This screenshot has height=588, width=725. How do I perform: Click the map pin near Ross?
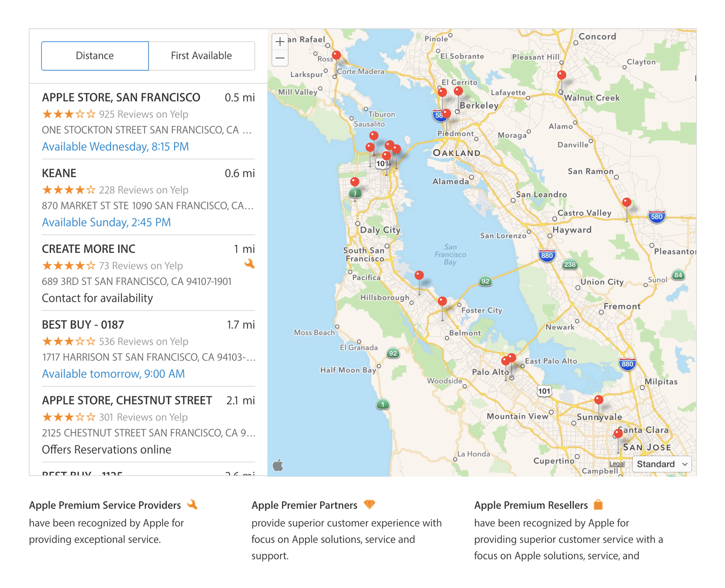[x=336, y=55]
